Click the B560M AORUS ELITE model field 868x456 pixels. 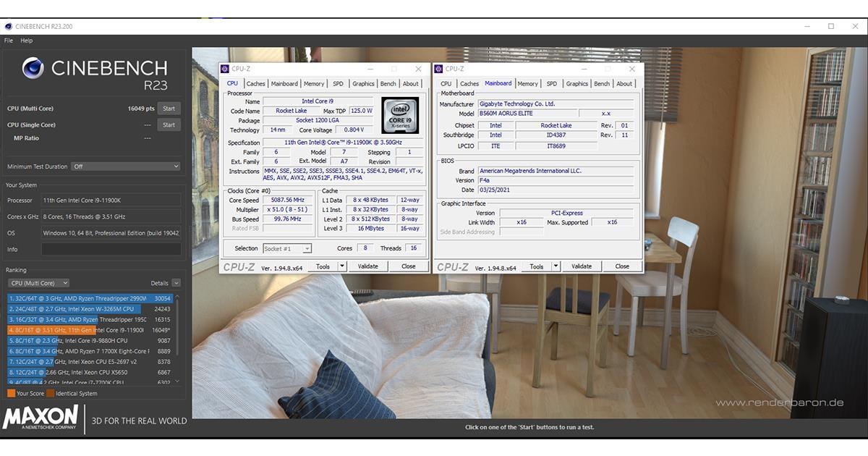(528, 114)
